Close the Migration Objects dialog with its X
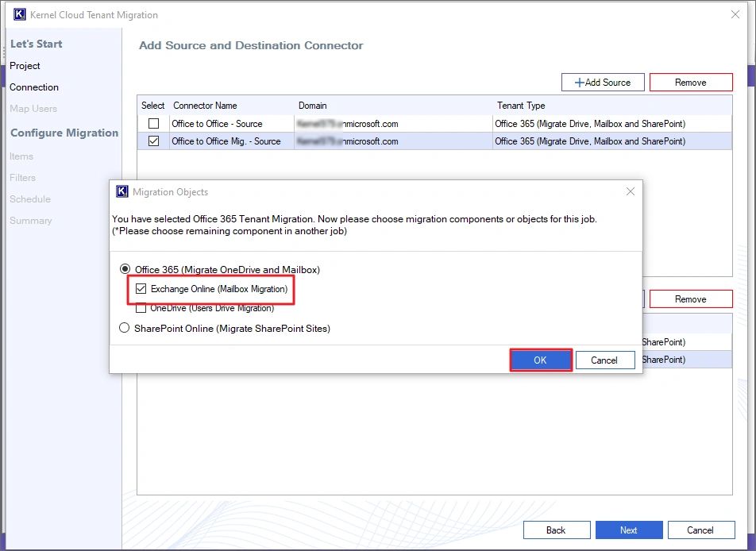The width and height of the screenshot is (756, 551). pyautogui.click(x=630, y=191)
